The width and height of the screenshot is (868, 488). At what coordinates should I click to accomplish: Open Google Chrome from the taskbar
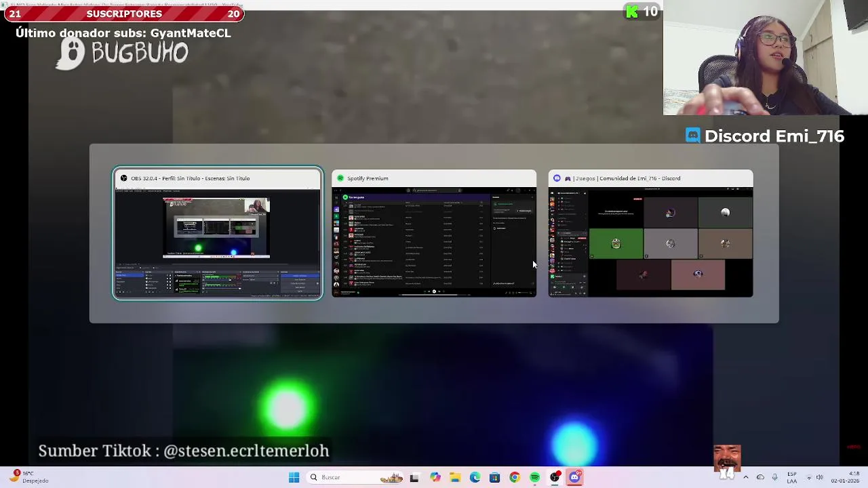(515, 477)
